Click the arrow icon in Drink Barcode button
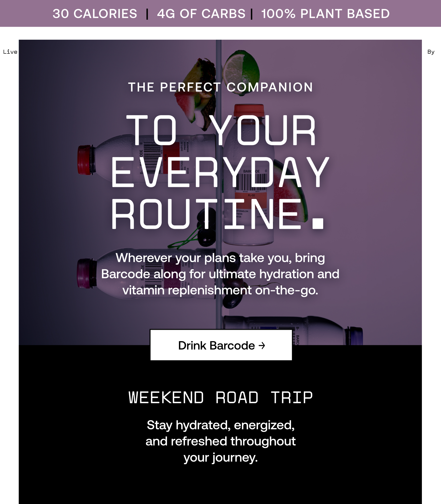Viewport: 441px width, 504px height. tap(262, 345)
